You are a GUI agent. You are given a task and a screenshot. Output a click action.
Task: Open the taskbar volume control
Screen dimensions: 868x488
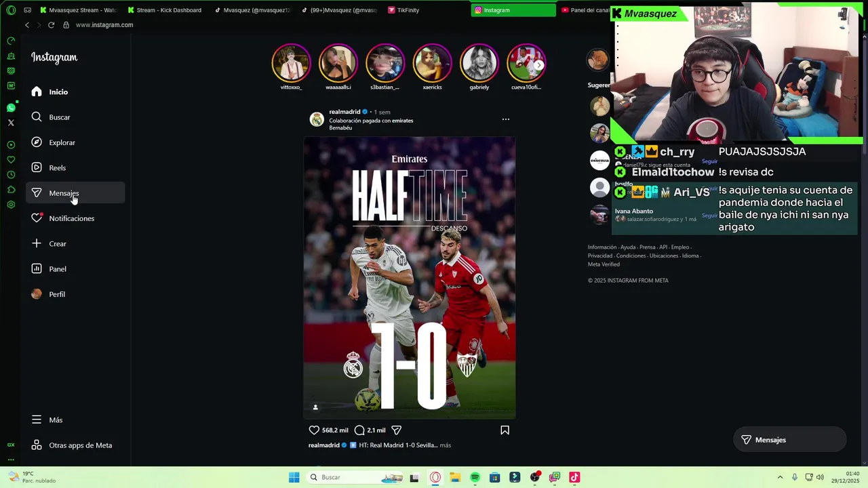pyautogui.click(x=820, y=477)
